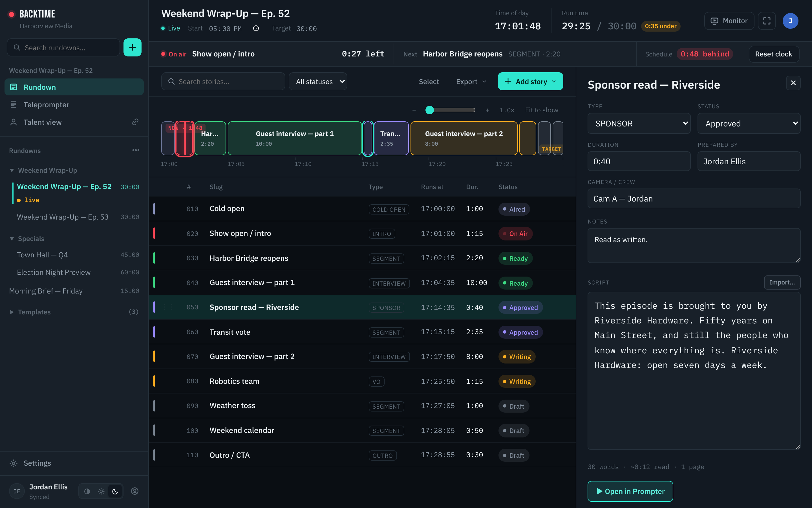Select the Transit vote row
Viewport: 812px width, 508px height.
(362, 332)
